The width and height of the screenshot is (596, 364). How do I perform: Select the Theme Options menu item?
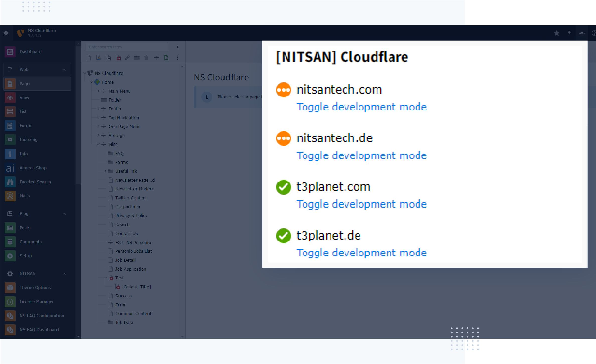[35, 287]
